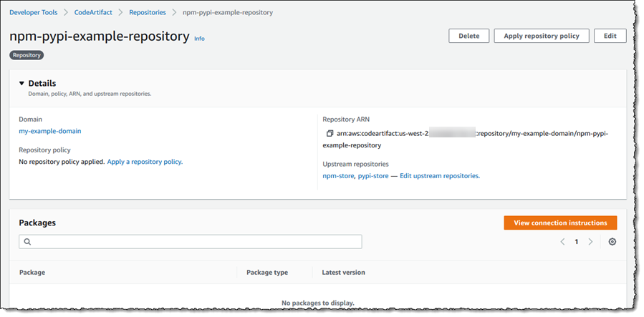644x317 pixels.
Task: Sort by the Package column header
Action: click(x=32, y=273)
